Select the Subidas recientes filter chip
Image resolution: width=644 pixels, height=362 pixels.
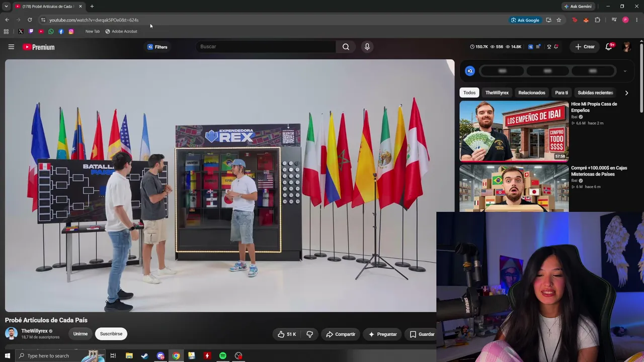(x=595, y=93)
